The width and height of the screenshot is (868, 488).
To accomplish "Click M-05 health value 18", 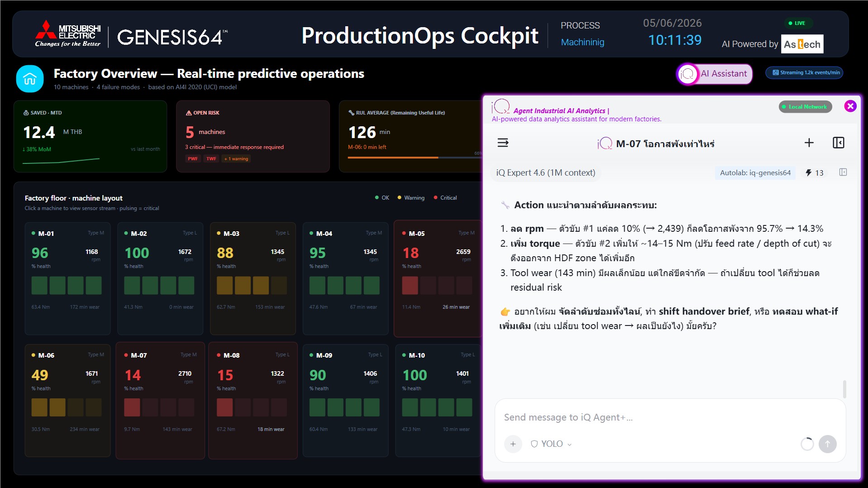I will click(410, 253).
